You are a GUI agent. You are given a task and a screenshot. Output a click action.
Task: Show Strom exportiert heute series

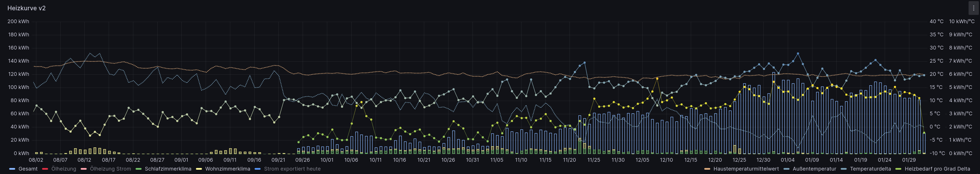292,169
